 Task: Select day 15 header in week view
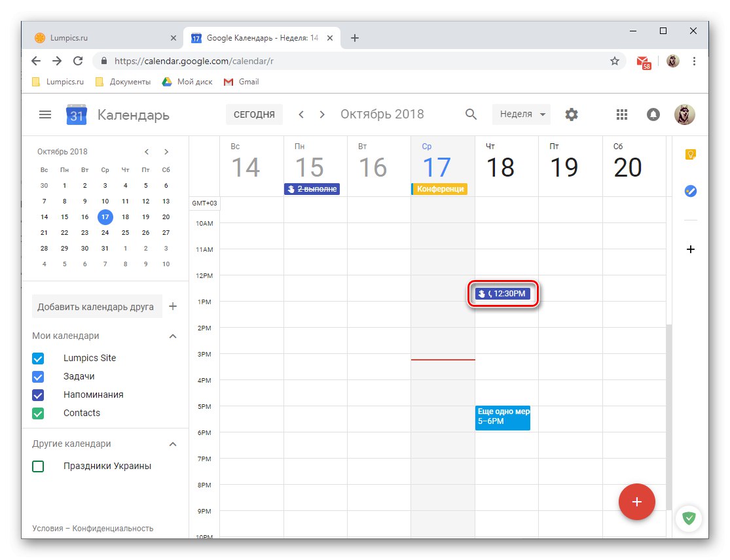click(x=309, y=167)
